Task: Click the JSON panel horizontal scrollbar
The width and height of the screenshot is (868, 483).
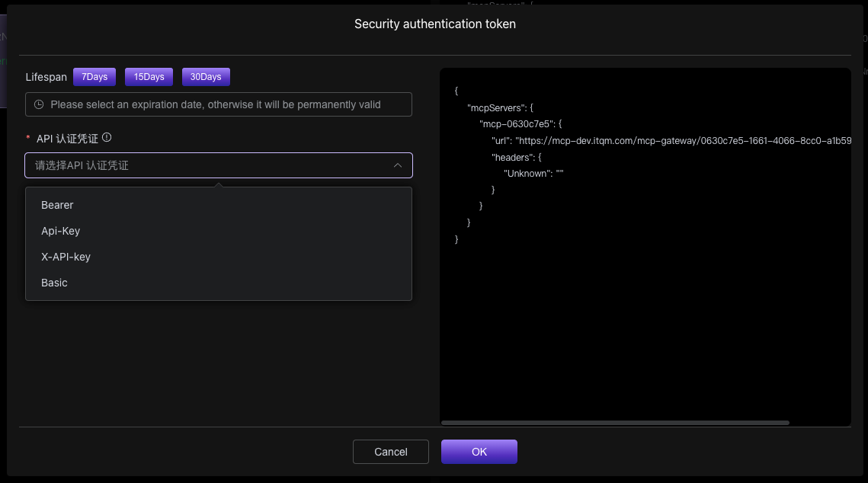Action: (x=615, y=422)
